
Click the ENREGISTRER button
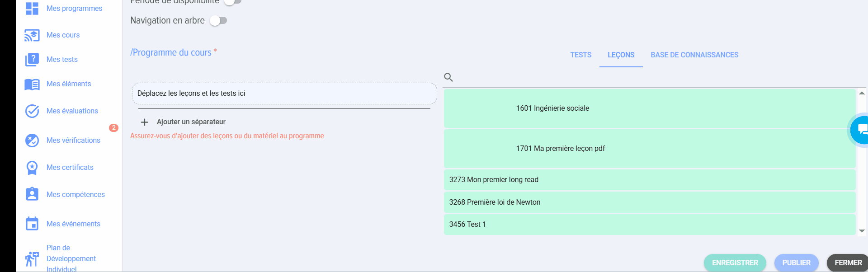pos(735,263)
